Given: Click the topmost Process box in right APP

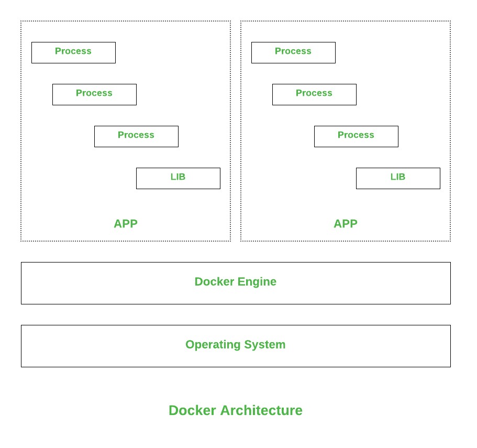Looking at the screenshot, I should pos(294,52).
